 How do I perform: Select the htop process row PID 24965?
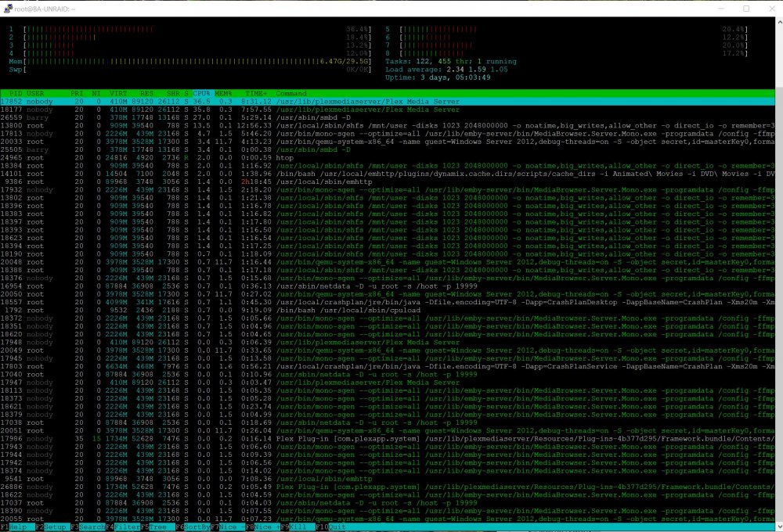[x=388, y=158]
